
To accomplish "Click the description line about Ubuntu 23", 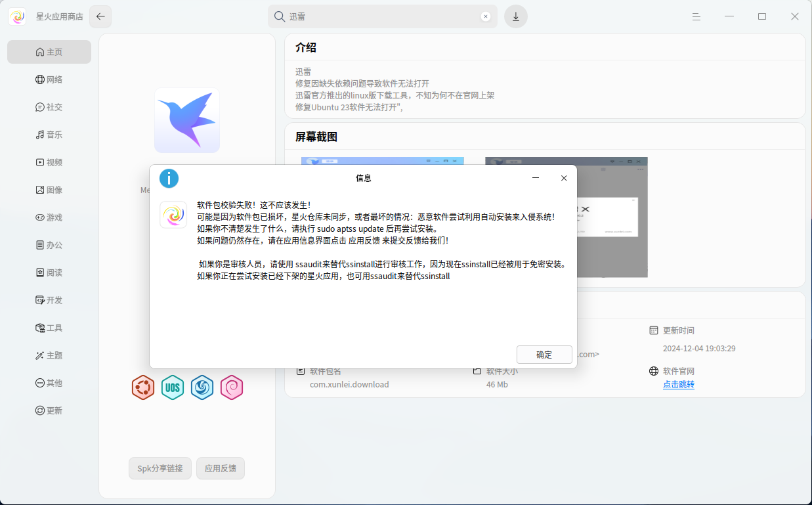I will 349,107.
